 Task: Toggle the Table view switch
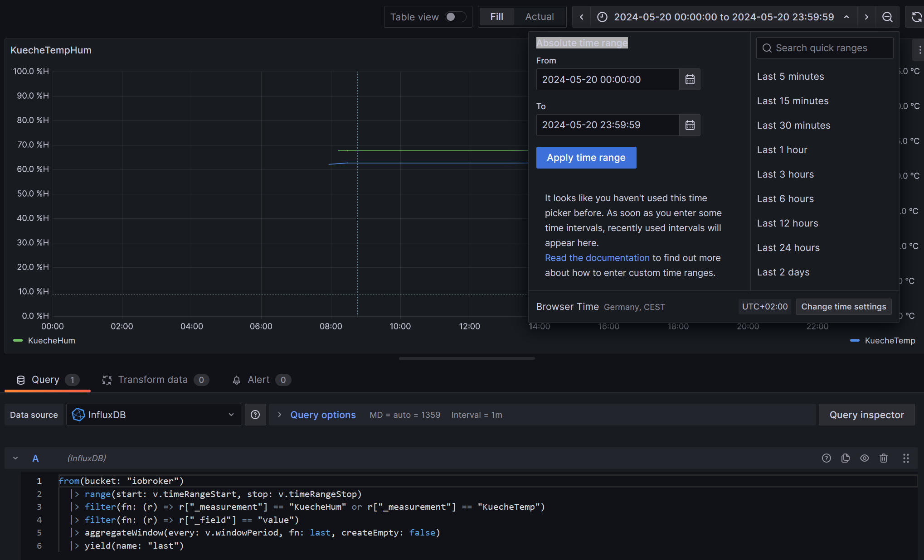pyautogui.click(x=455, y=17)
